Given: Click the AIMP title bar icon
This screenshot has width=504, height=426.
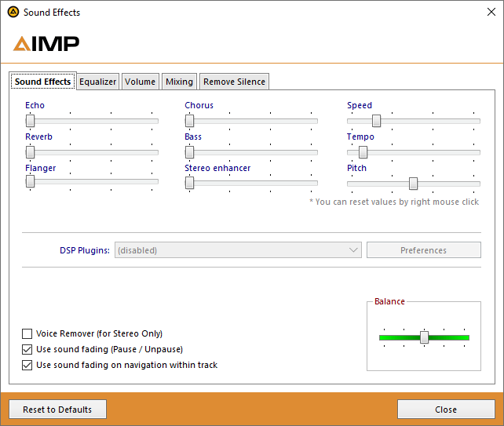Looking at the screenshot, I should pos(12,13).
